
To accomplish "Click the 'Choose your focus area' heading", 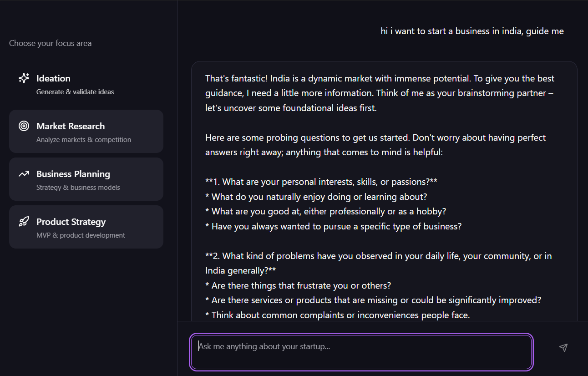I will [x=50, y=43].
